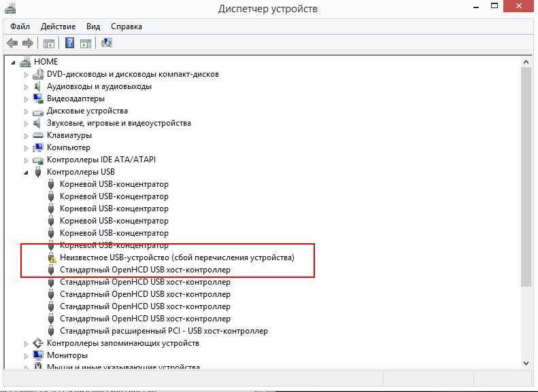Click the icon of Стандартный расширенный PCI host controller

(51, 331)
